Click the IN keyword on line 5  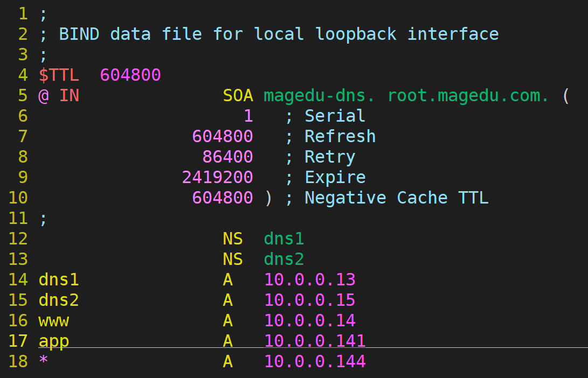click(x=70, y=95)
